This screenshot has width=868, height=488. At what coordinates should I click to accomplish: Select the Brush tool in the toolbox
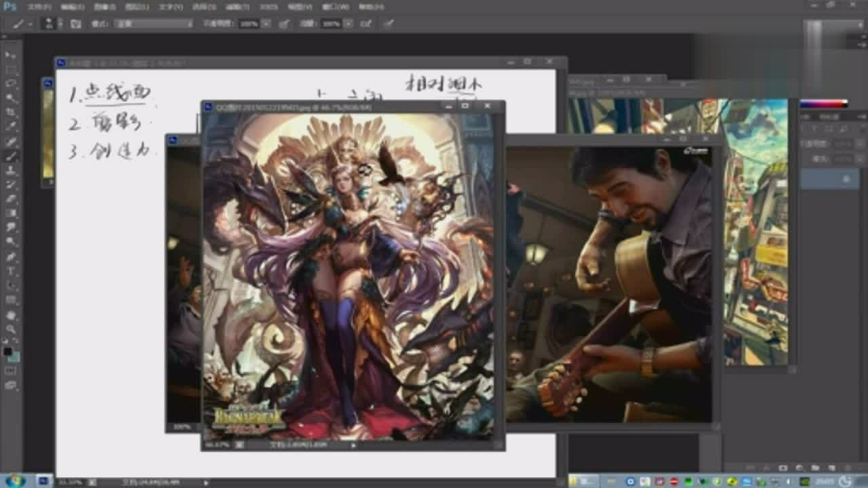pos(11,155)
